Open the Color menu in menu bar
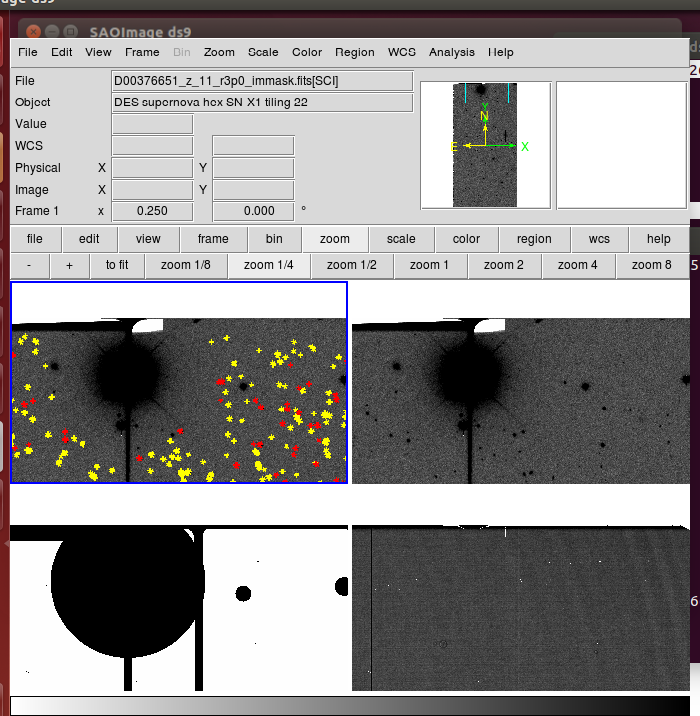Viewport: 700px width, 716px height. (307, 52)
